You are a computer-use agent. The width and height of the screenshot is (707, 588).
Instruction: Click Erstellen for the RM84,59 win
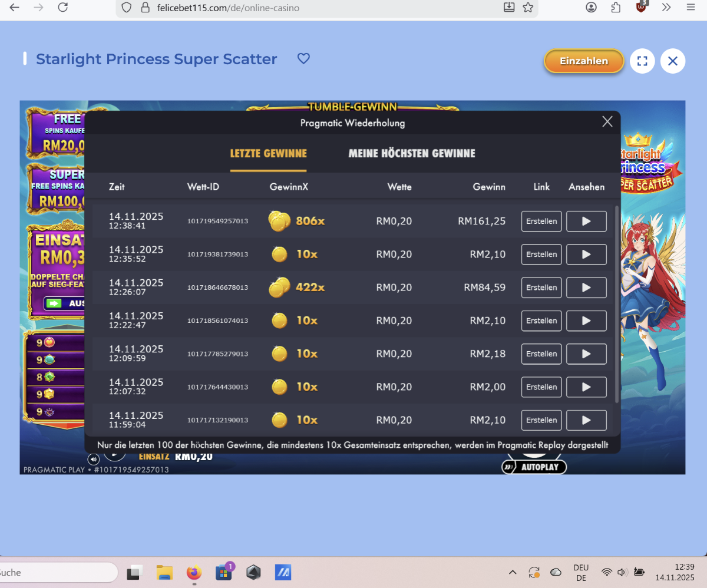pyautogui.click(x=541, y=288)
